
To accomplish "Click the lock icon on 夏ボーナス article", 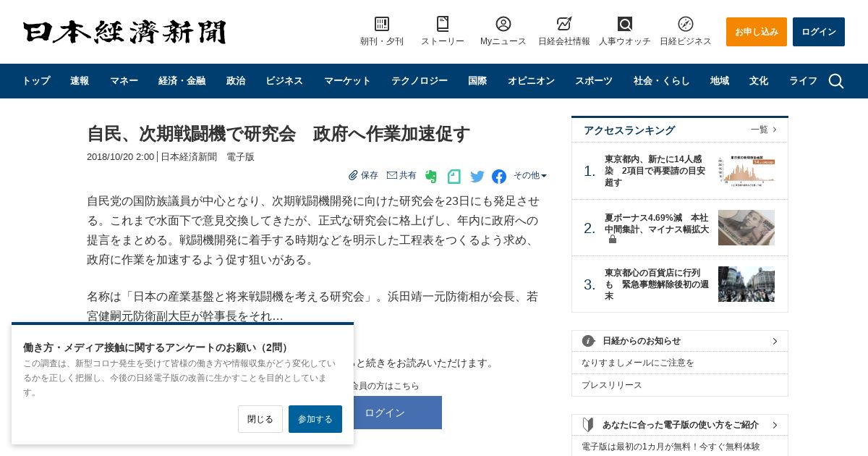I will pyautogui.click(x=613, y=239).
